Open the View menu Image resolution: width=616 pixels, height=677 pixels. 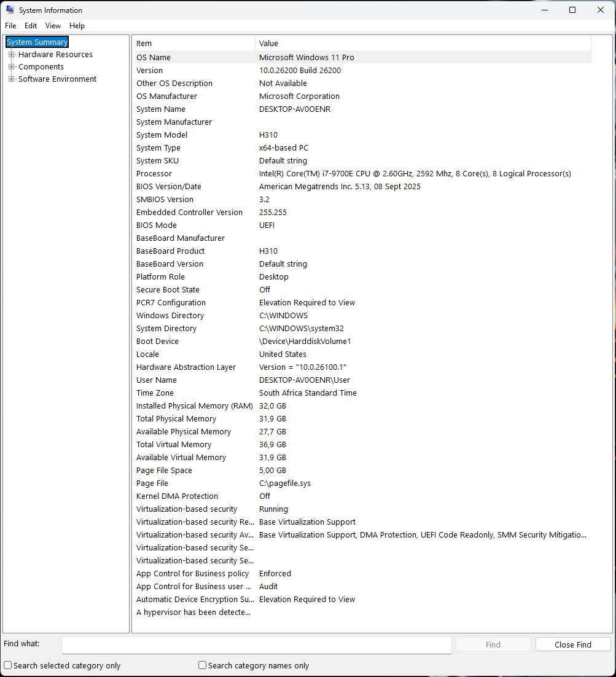(x=53, y=26)
